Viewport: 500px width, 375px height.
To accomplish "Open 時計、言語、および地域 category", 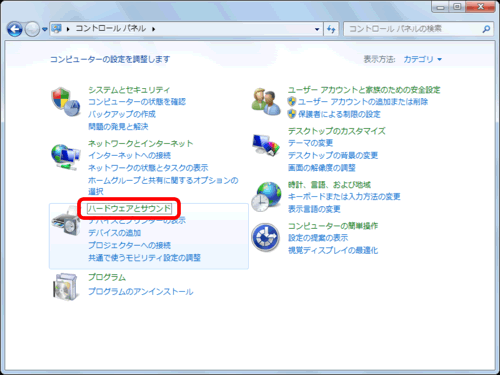I will tap(329, 185).
